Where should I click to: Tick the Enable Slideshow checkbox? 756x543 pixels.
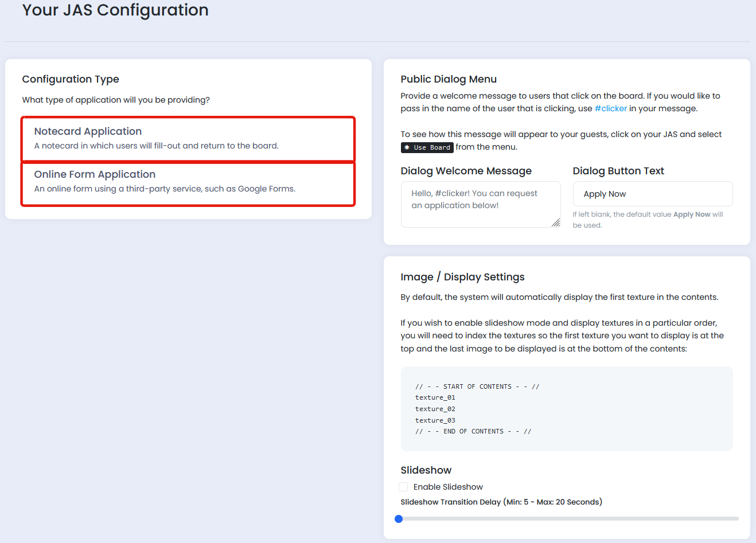pyautogui.click(x=403, y=487)
